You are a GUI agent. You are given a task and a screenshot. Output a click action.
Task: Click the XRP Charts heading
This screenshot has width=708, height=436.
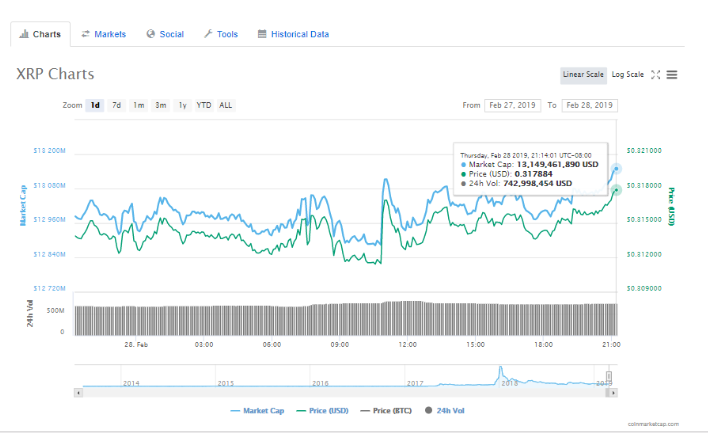pos(55,74)
